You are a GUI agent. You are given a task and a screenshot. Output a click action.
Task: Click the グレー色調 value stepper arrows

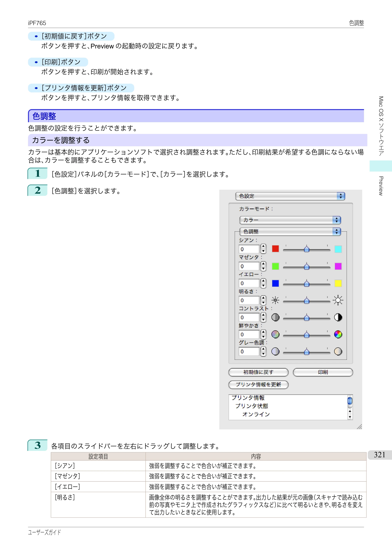(x=263, y=352)
